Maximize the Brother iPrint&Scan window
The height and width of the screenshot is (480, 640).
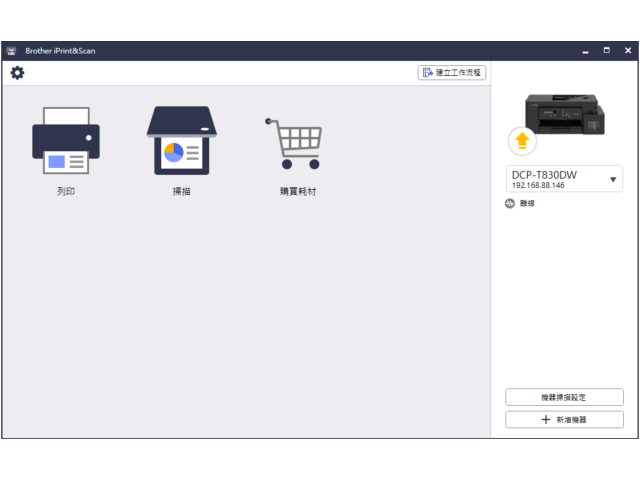[x=607, y=50]
